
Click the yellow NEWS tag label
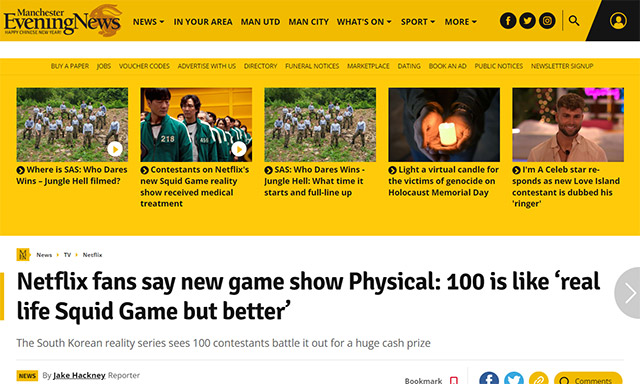coord(27,375)
